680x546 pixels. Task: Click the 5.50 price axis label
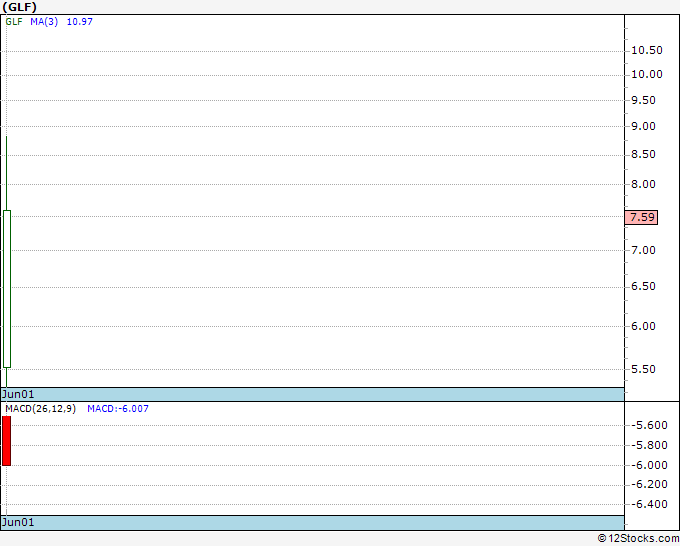[x=643, y=369]
